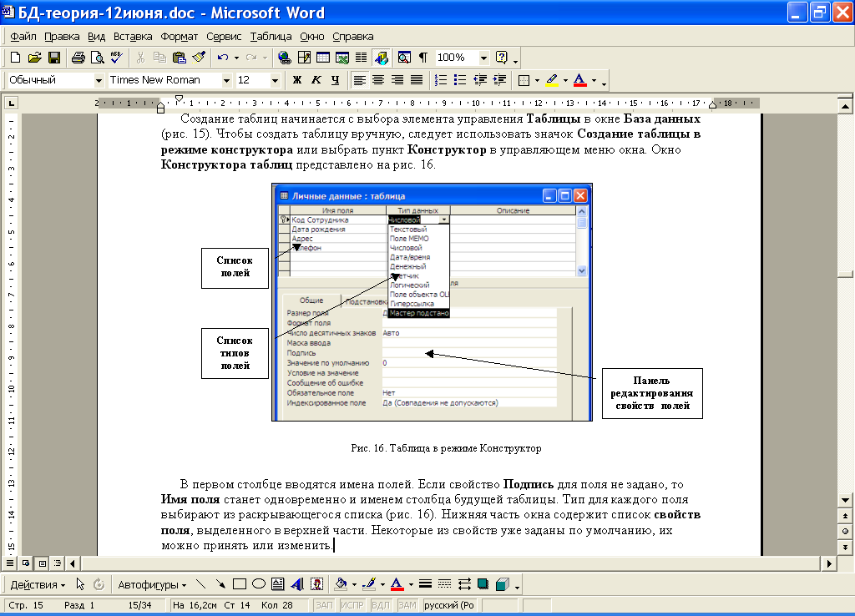Viewport: 855px width, 616px height.
Task: Click the Increase Indent icon
Action: pos(499,80)
